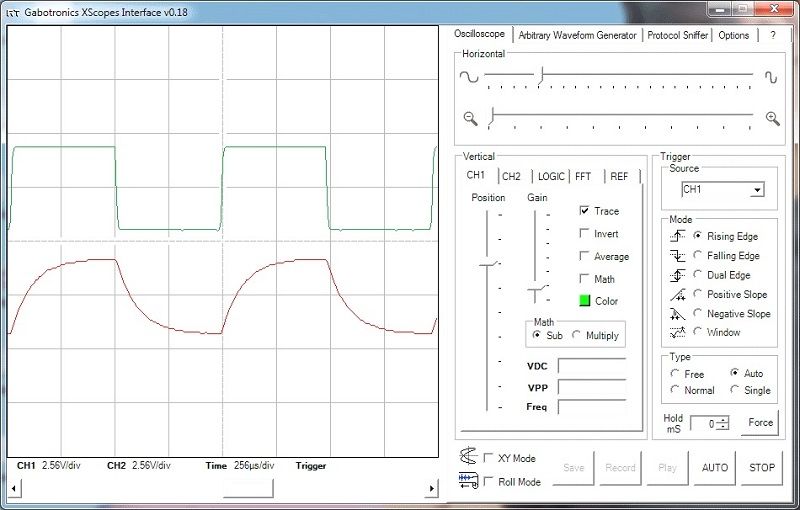
Task: Click the rising edge trigger icon
Action: pyautogui.click(x=678, y=236)
